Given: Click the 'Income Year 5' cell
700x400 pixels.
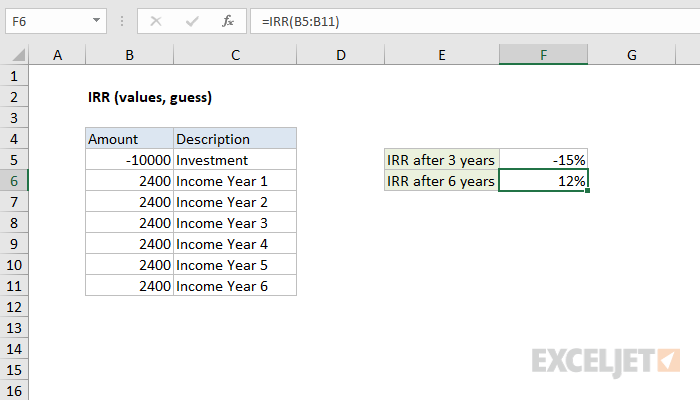Looking at the screenshot, I should (x=235, y=265).
